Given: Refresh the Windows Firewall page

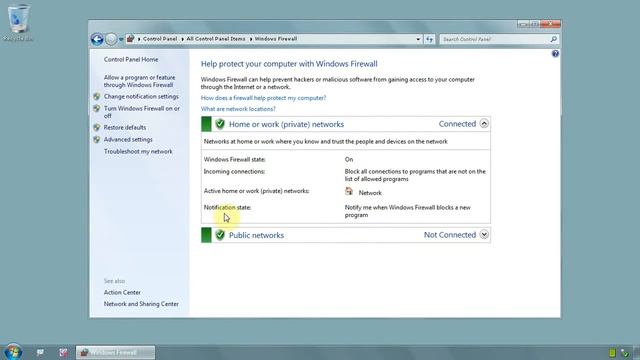Looking at the screenshot, I should pos(429,39).
